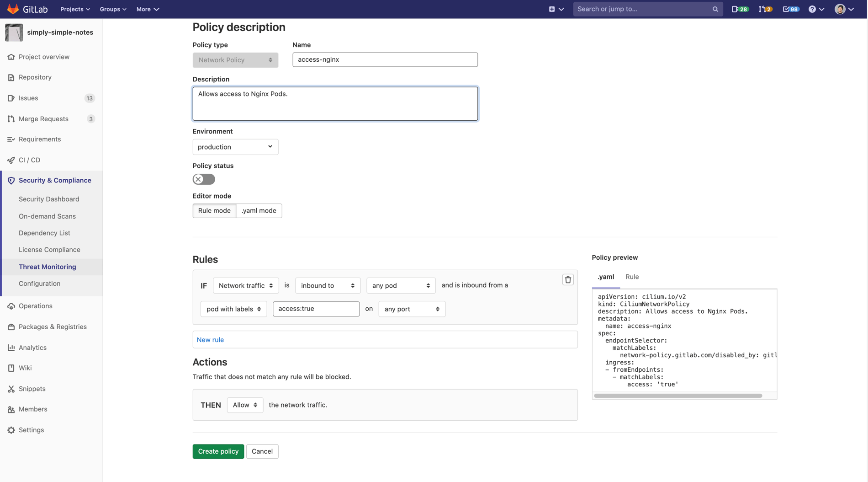Image resolution: width=868 pixels, height=482 pixels.
Task: Open the Network traffic condition dropdown
Action: point(245,285)
